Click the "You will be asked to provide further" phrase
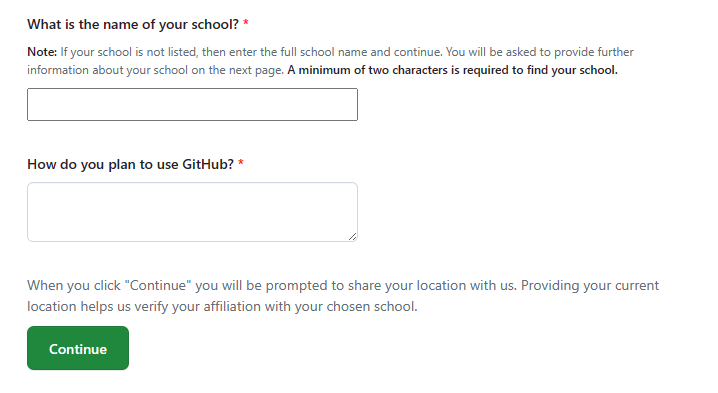 tap(540, 52)
